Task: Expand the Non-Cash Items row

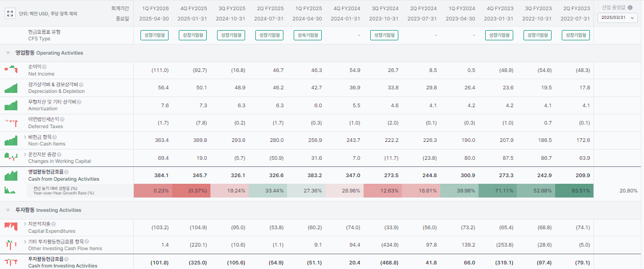Action: [x=25, y=137]
